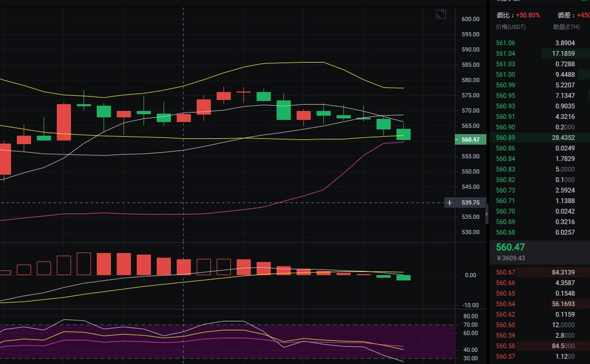Viewport: 590px width, 364px height.
Task: Select ask price 560.83 row
Action: [540, 169]
